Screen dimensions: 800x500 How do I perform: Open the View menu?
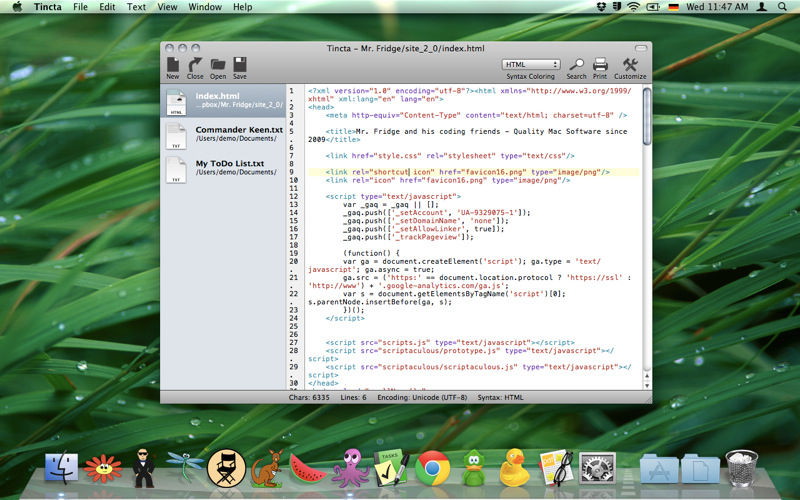167,7
